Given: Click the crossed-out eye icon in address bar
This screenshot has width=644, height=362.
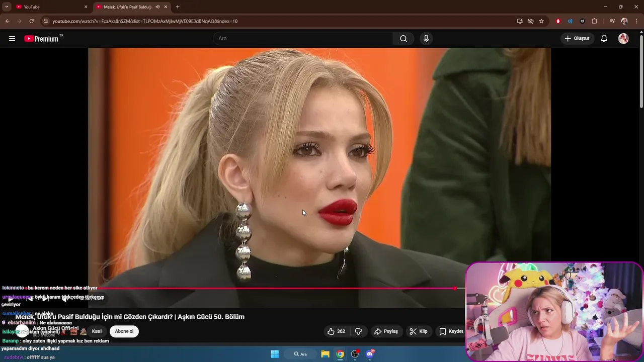Looking at the screenshot, I should (x=530, y=21).
